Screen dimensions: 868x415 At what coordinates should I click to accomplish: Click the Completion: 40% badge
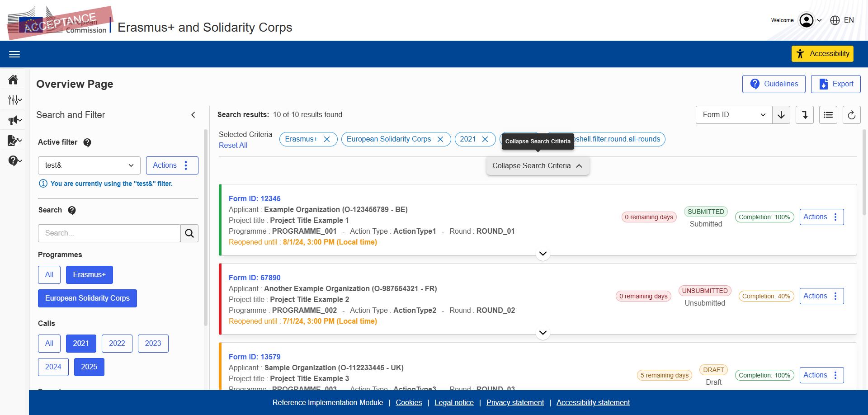(766, 297)
